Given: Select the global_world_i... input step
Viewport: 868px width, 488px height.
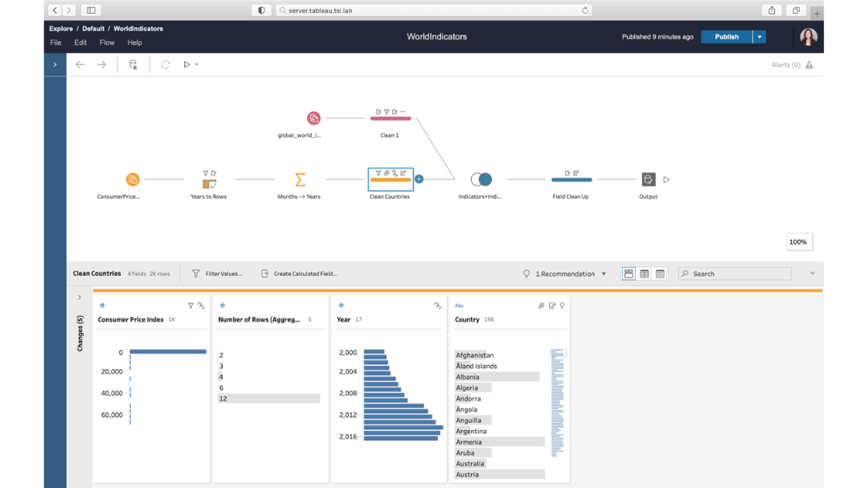Looking at the screenshot, I should (313, 118).
